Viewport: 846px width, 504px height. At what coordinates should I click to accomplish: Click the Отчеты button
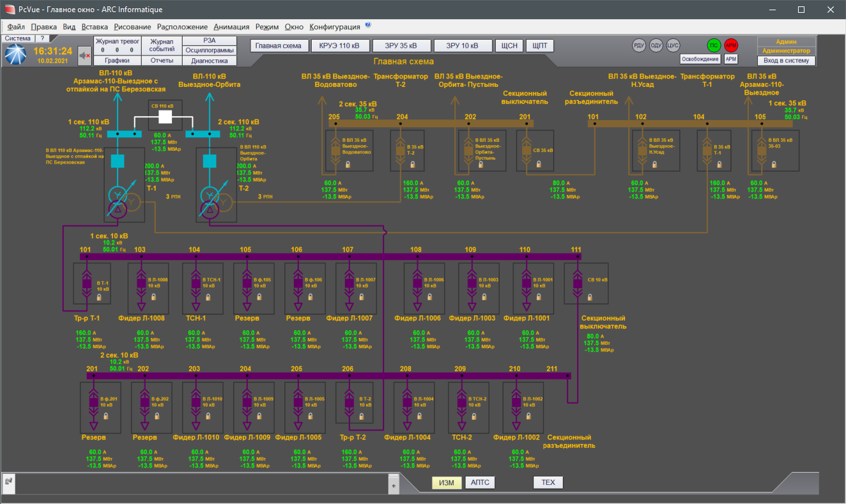tap(162, 61)
